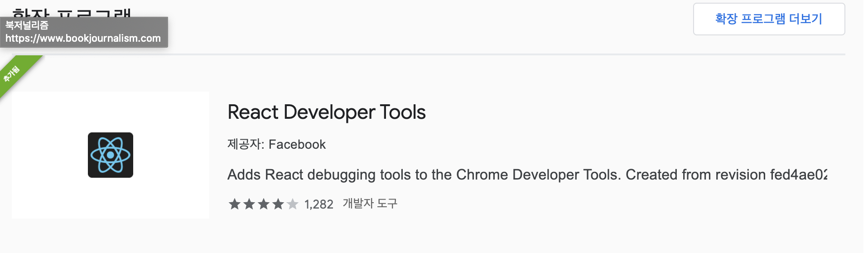Image resolution: width=868 pixels, height=253 pixels.
Task: Click the '제공자: Facebook' text
Action: [276, 144]
